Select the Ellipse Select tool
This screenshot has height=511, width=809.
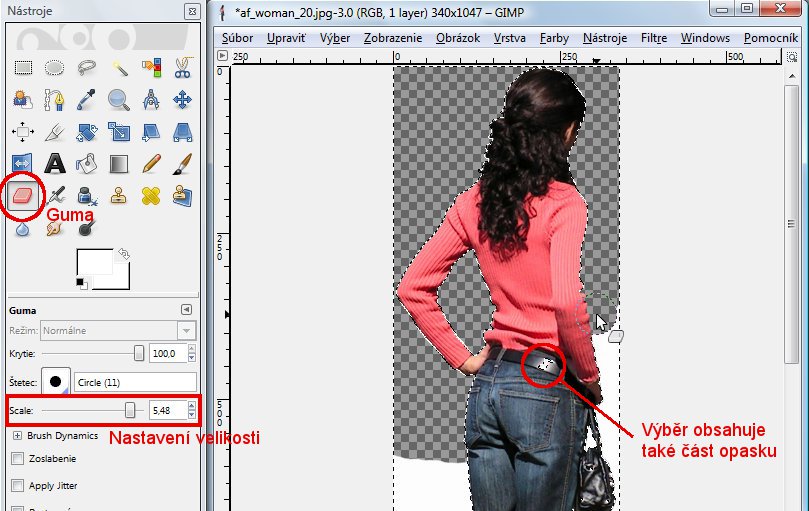[x=54, y=68]
